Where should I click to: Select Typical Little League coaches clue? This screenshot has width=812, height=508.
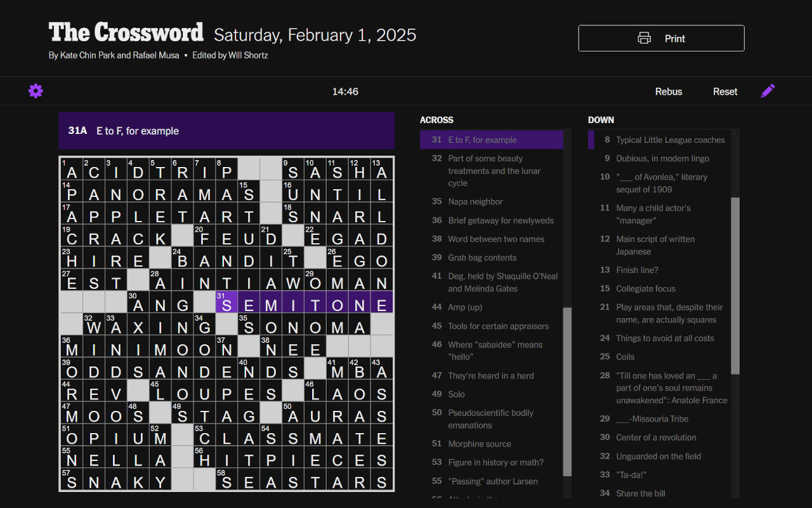660,140
